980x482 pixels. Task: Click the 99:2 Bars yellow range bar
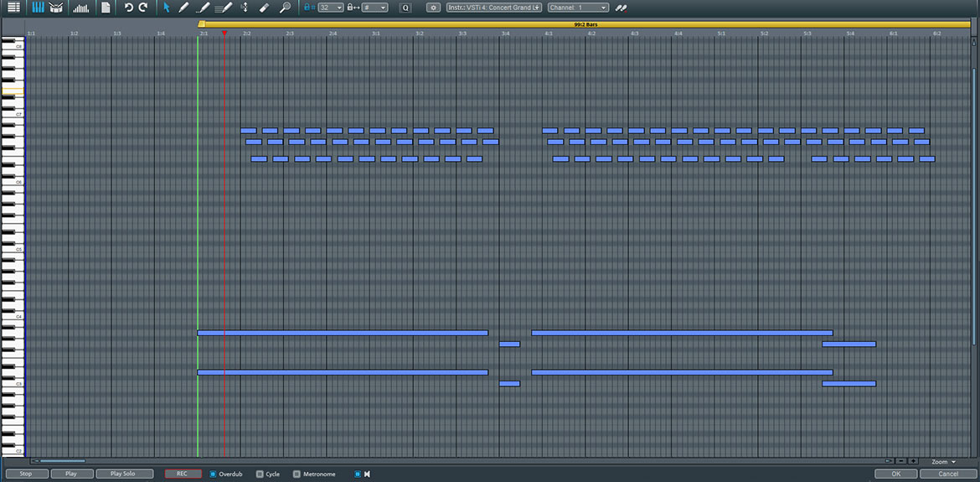(x=585, y=24)
